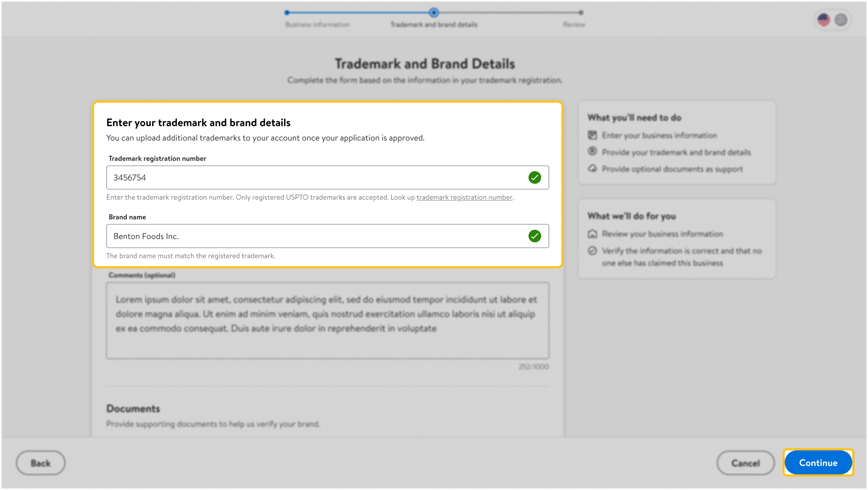The height and width of the screenshot is (490, 868).
Task: Select the 'Review' step dot
Action: click(581, 13)
